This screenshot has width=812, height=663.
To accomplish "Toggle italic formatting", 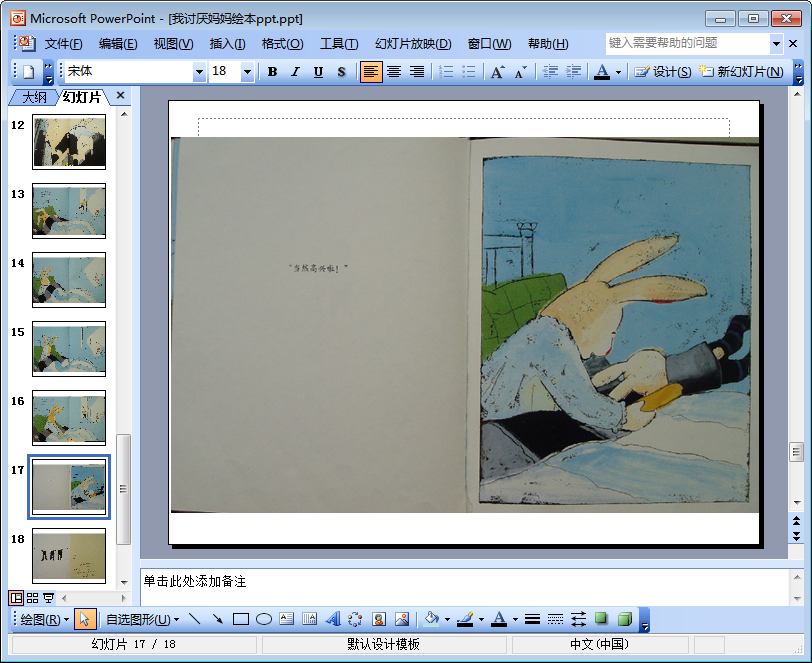I will [295, 71].
